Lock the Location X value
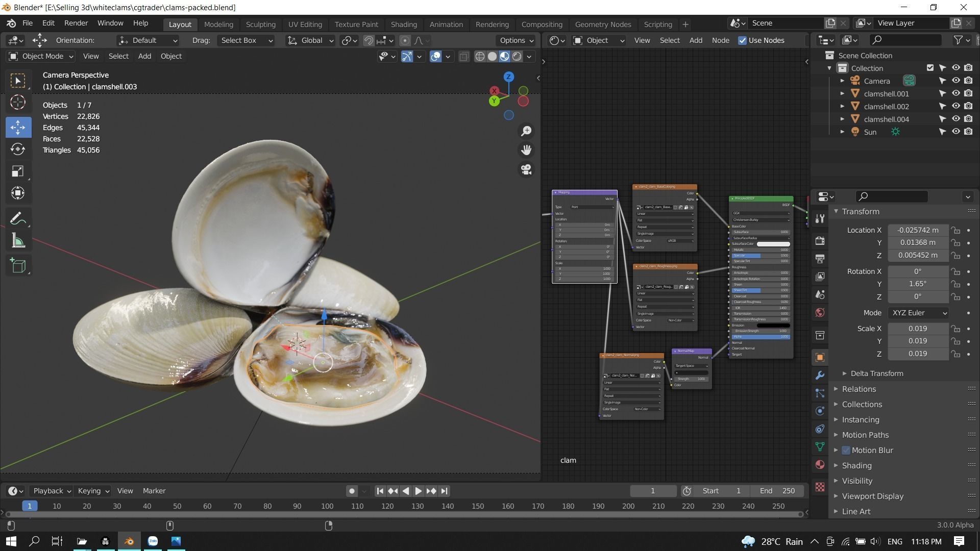This screenshot has width=980, height=551. [955, 230]
